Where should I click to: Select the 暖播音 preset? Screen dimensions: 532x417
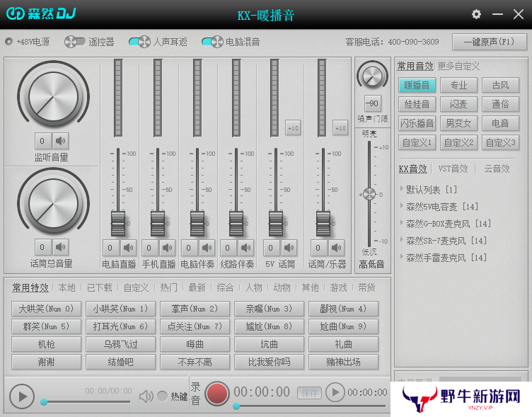click(x=417, y=85)
